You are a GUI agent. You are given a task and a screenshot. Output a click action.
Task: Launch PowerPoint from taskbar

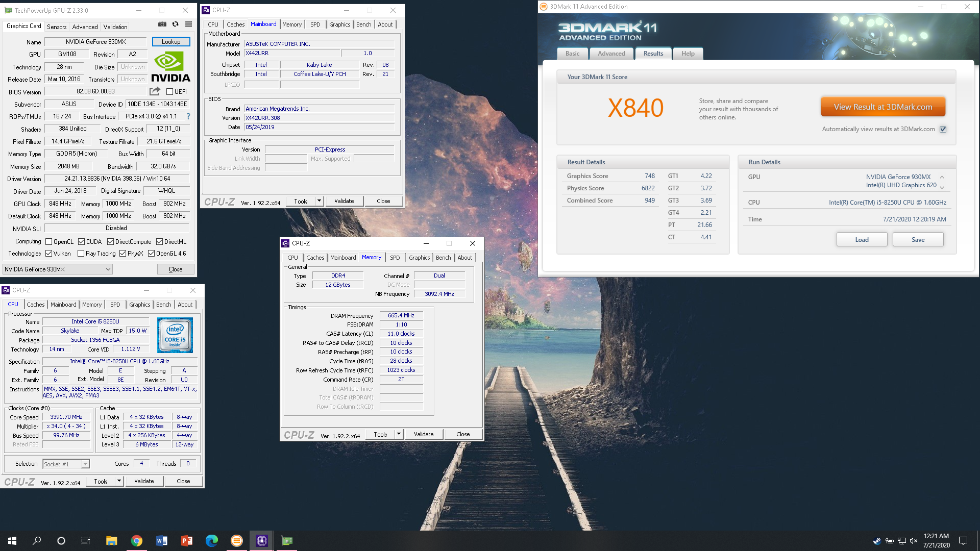coord(186,541)
